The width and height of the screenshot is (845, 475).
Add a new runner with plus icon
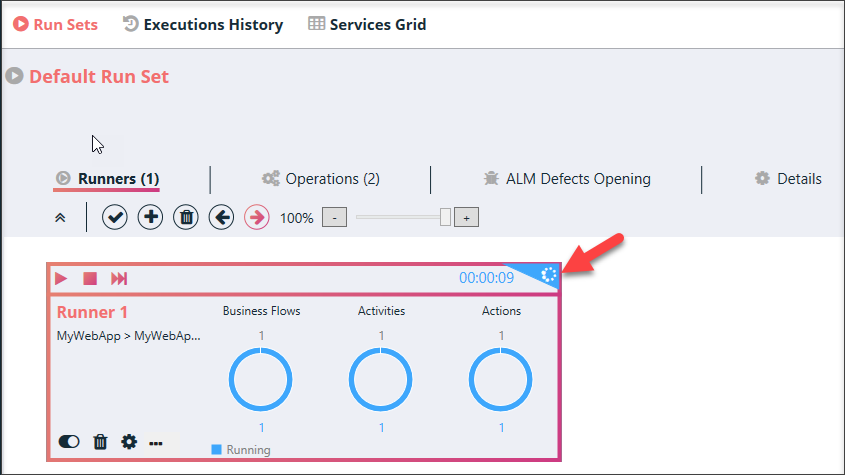[150, 217]
